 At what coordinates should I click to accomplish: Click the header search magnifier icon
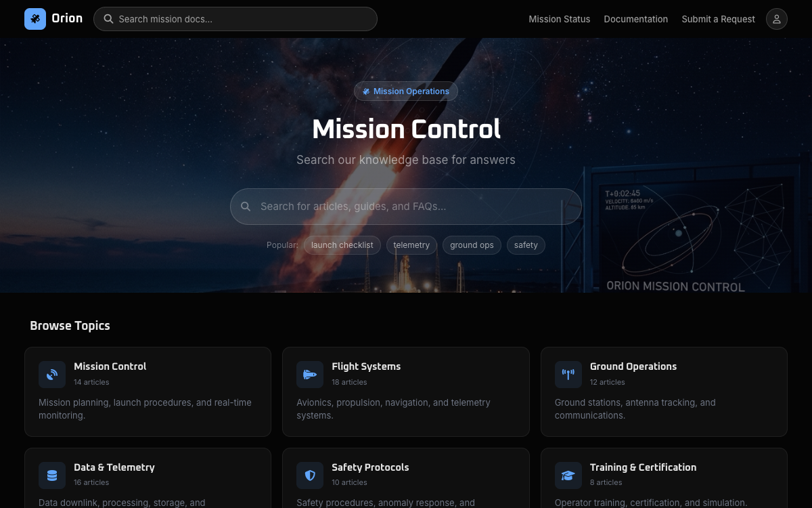pyautogui.click(x=108, y=19)
